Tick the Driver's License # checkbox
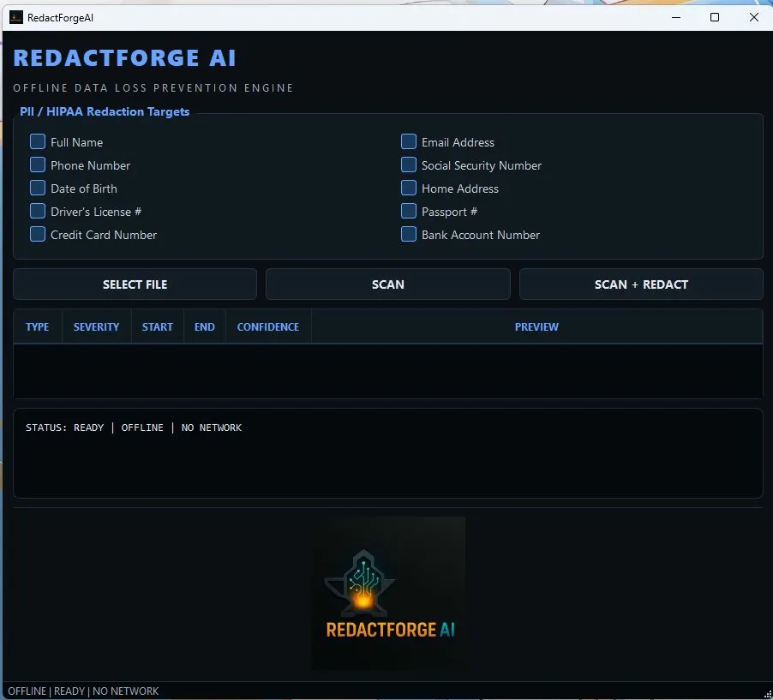Image resolution: width=773 pixels, height=700 pixels. point(38,212)
